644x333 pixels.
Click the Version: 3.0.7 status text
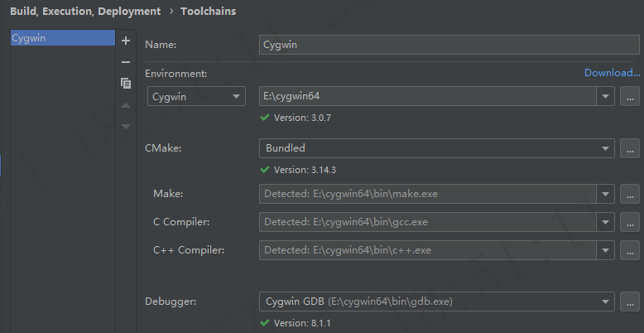pyautogui.click(x=302, y=118)
